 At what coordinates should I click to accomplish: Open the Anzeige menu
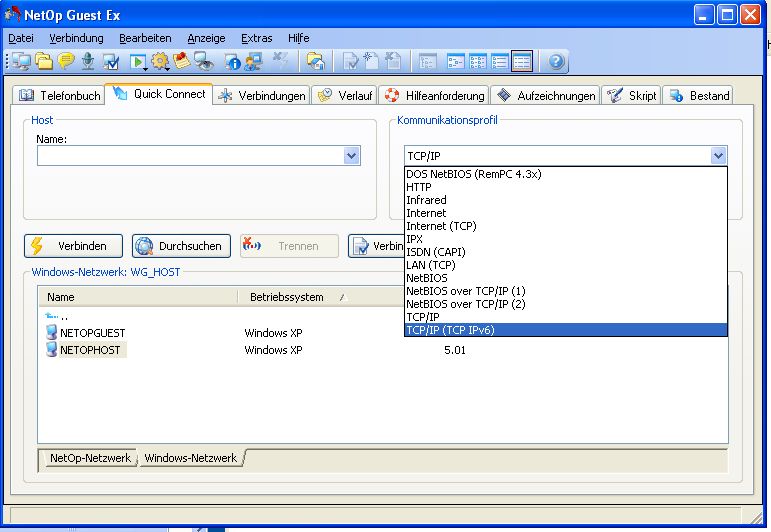click(x=206, y=38)
